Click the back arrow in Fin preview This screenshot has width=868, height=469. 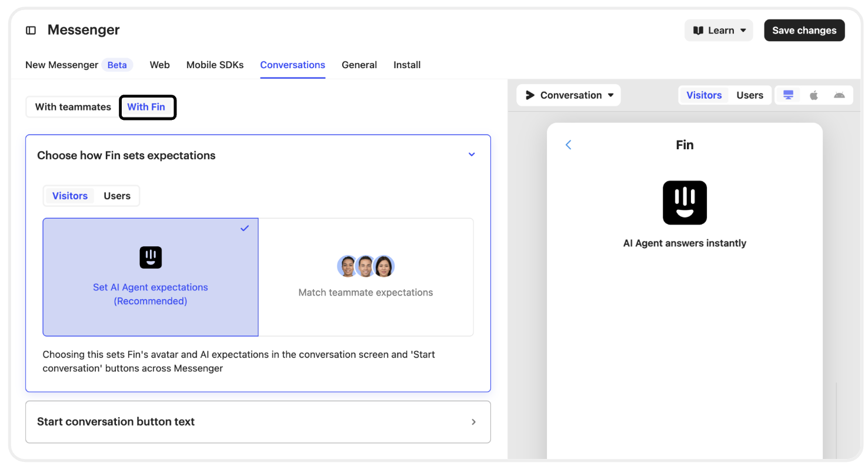click(x=568, y=145)
